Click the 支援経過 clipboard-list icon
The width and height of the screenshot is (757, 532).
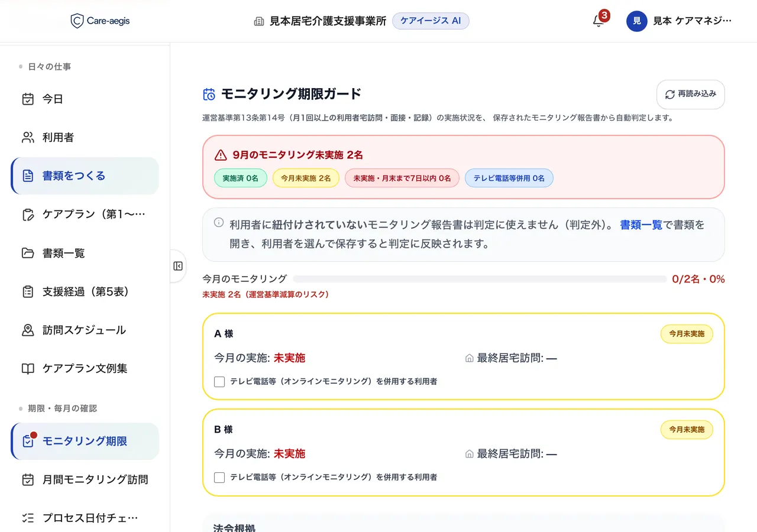pyautogui.click(x=28, y=291)
